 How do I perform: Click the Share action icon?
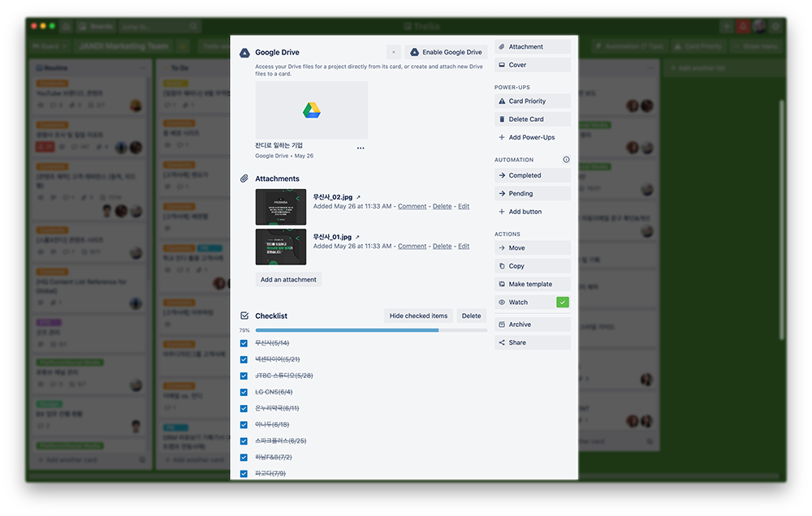[x=502, y=342]
